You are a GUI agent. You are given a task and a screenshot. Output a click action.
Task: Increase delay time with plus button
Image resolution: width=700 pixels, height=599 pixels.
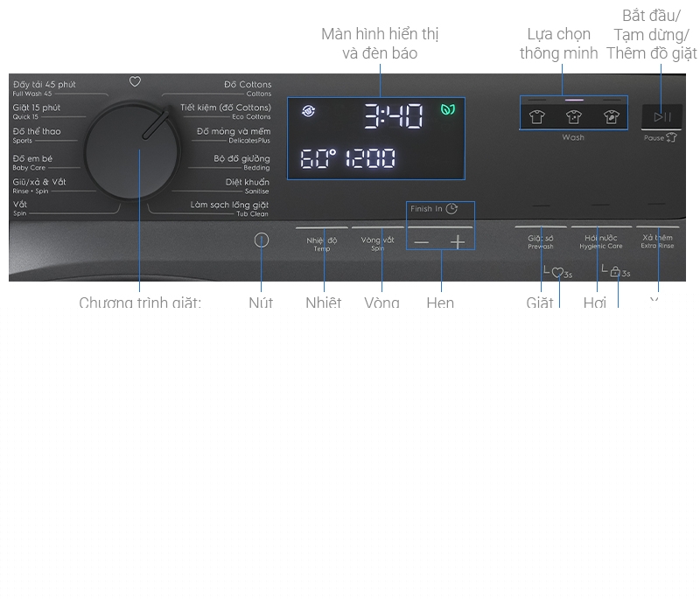pos(458,242)
